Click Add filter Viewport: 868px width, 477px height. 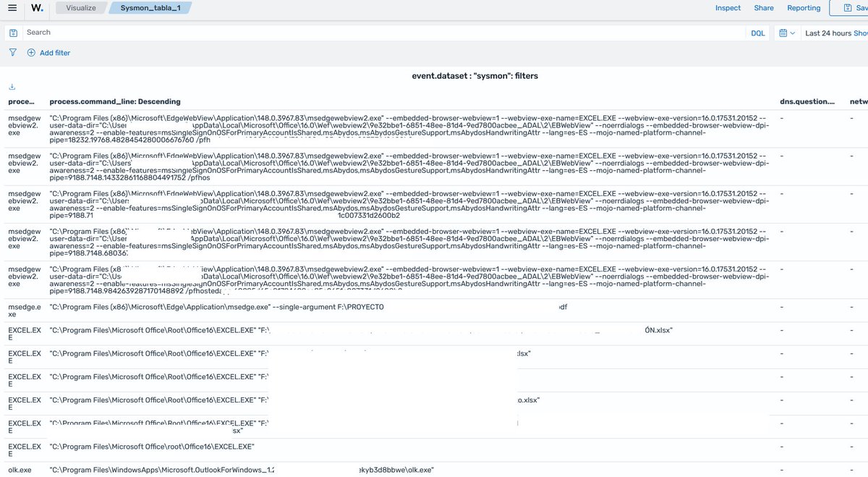pyautogui.click(x=49, y=53)
